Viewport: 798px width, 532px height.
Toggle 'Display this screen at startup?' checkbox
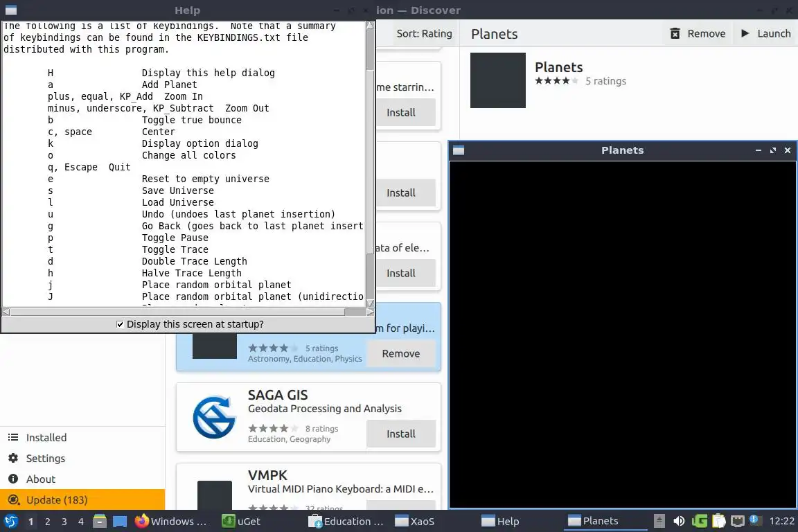click(x=120, y=324)
